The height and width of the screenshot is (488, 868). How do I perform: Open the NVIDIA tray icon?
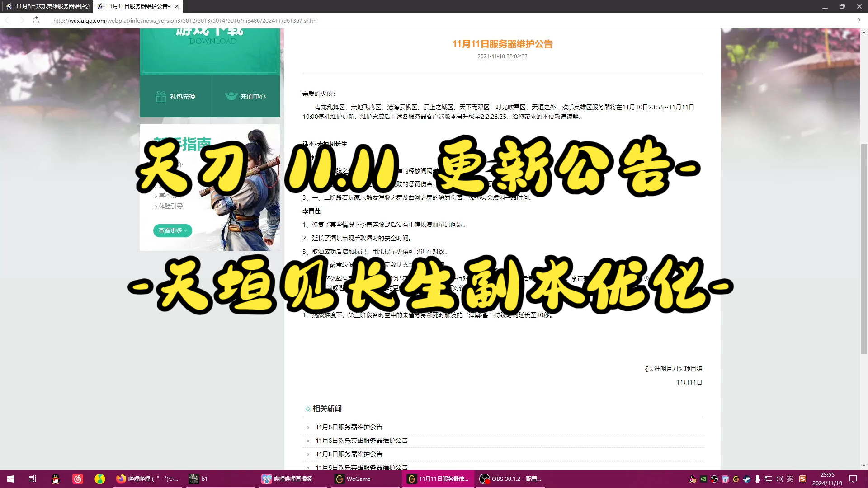click(703, 479)
